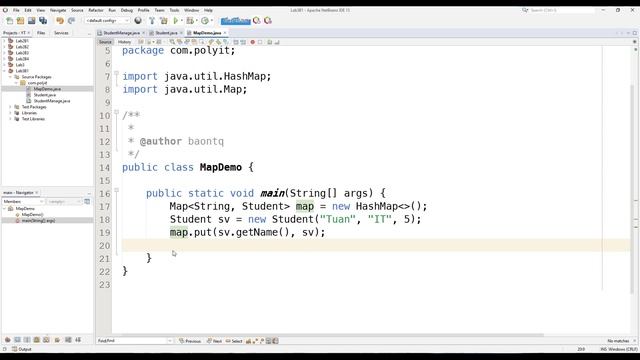
Task: Click the New Project toolbar icon
Action: (20, 20)
